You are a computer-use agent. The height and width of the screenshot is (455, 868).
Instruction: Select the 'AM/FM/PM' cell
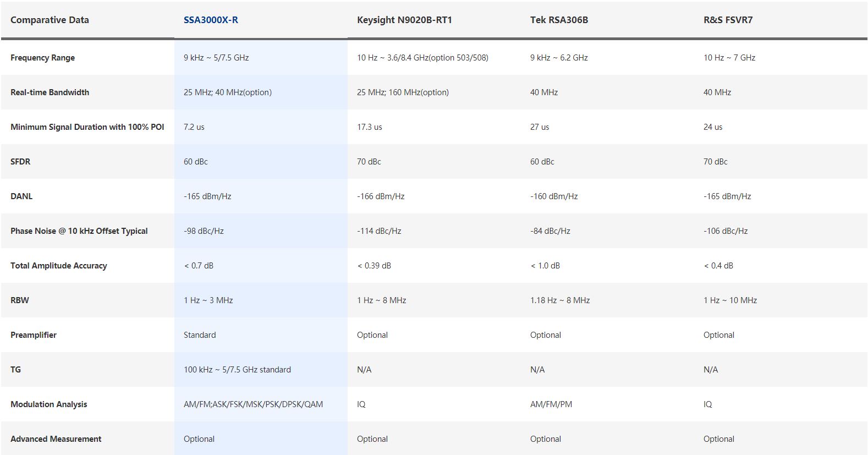(551, 404)
